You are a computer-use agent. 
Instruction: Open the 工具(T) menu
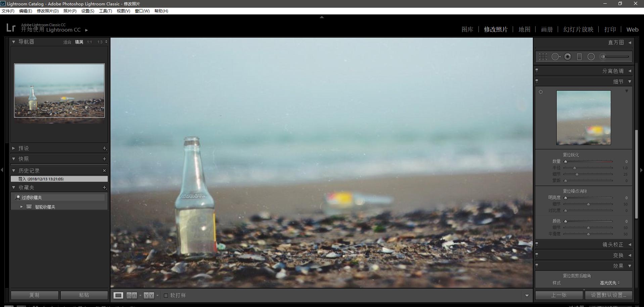(105, 11)
